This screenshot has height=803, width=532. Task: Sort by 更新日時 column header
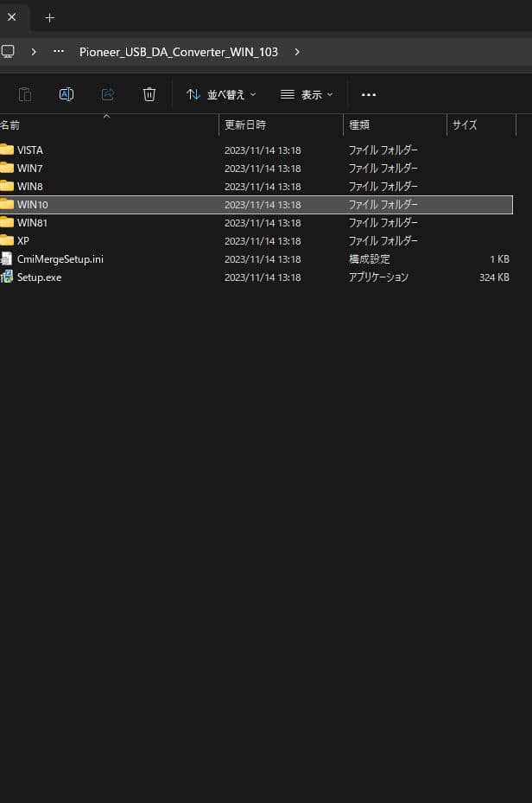pos(246,125)
